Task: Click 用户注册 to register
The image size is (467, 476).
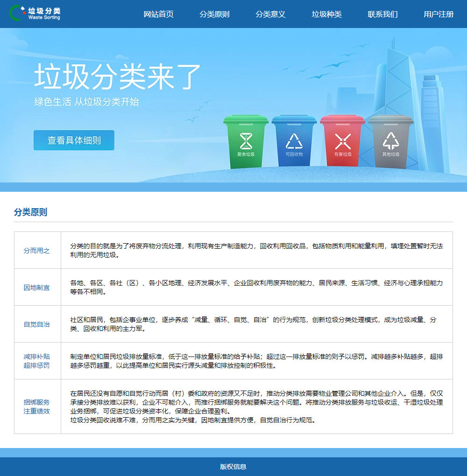Action: (x=439, y=14)
